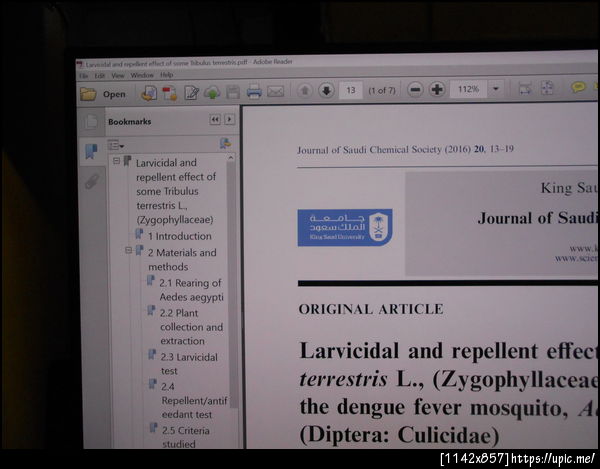Image resolution: width=600 pixels, height=469 pixels.
Task: Click the fit full page icon
Action: 546,88
